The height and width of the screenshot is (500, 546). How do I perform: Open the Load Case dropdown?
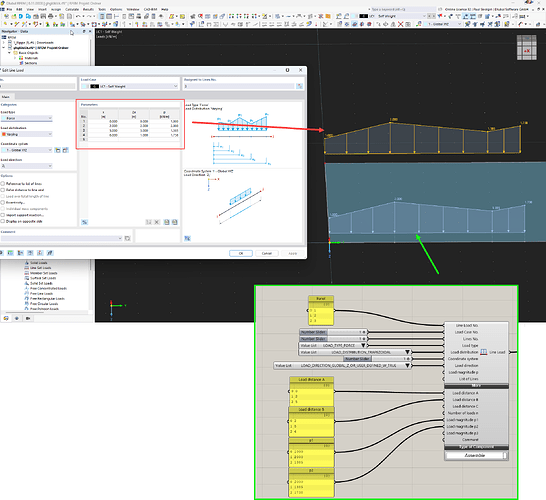[x=130, y=86]
